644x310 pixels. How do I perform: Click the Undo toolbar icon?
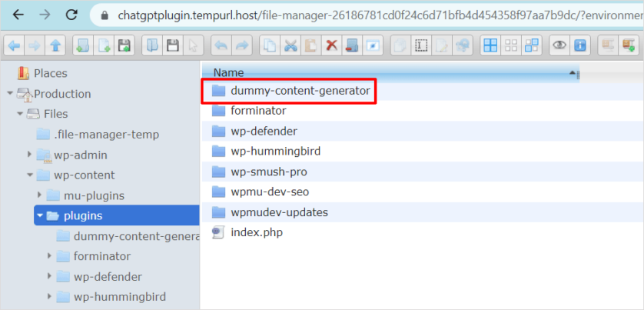click(x=221, y=45)
